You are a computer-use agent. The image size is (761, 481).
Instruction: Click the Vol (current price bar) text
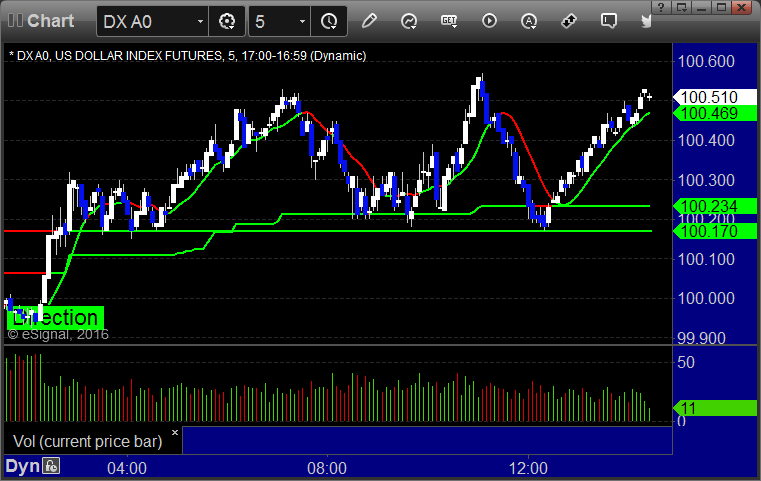coord(87,441)
